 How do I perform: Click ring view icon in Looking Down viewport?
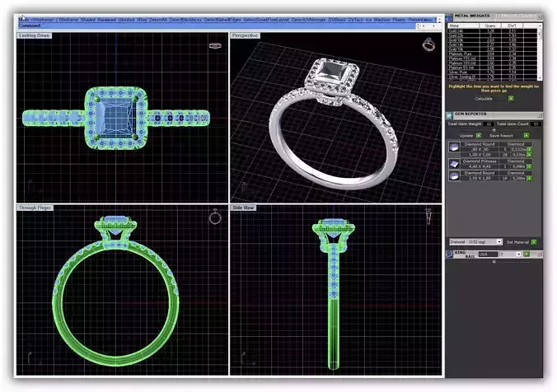(215, 45)
